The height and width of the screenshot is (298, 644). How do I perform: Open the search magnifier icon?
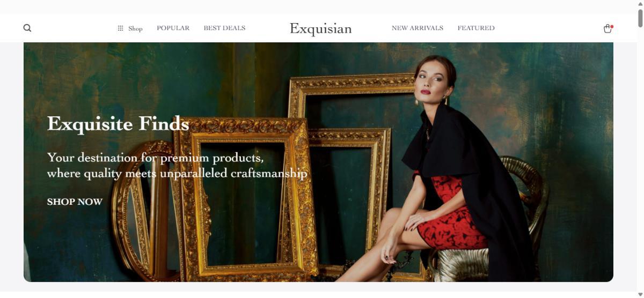[x=27, y=28]
